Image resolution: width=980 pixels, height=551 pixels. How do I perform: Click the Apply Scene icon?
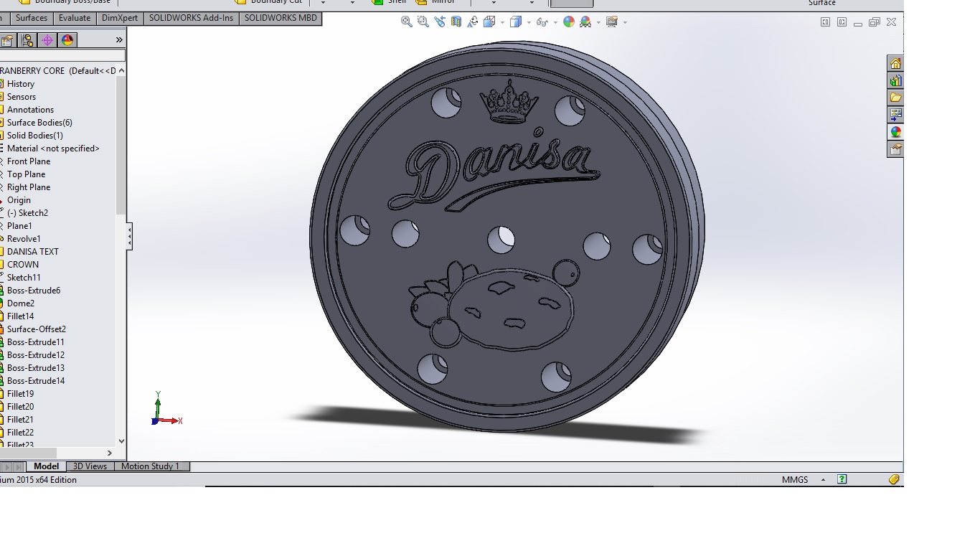tap(585, 22)
